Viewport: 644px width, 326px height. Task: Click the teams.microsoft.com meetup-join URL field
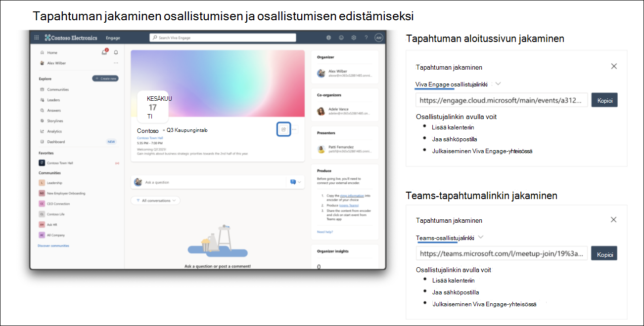click(x=502, y=254)
